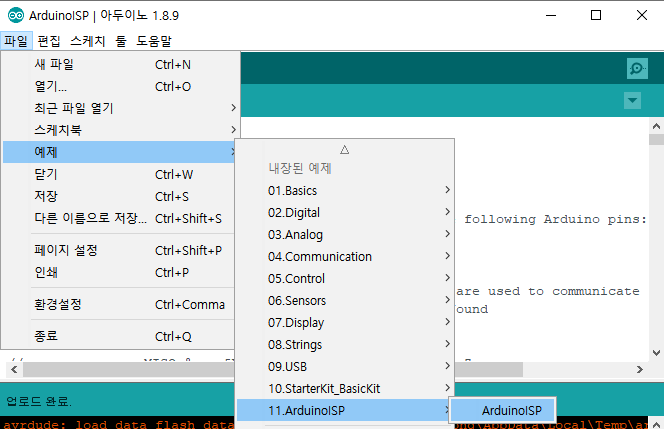Select 새 파일 menu entry
This screenshot has width=664, height=429.
tap(119, 64)
